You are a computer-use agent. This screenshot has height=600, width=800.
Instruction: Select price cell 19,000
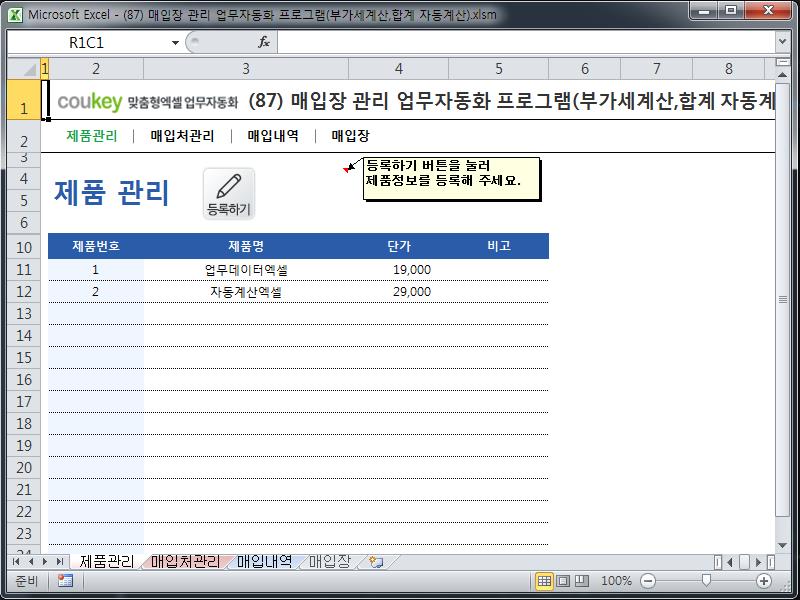click(398, 269)
